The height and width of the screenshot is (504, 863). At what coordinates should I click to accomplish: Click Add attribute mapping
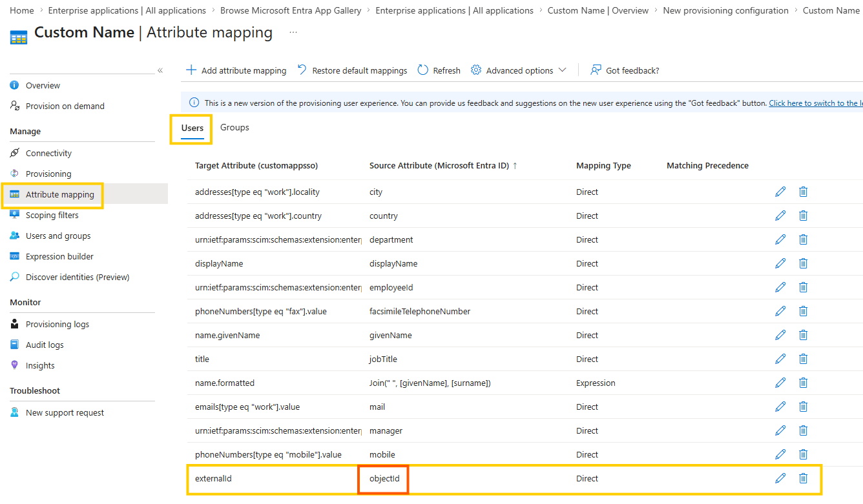pos(236,70)
